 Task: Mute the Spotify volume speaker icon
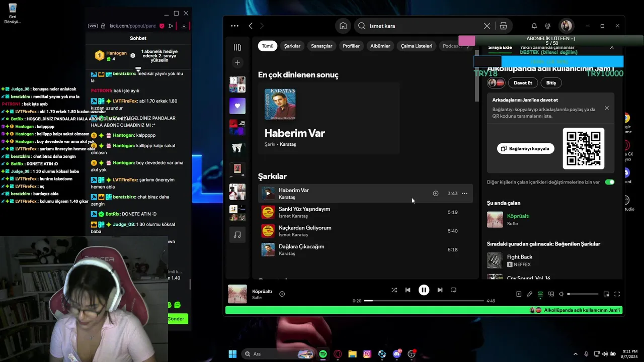tap(561, 294)
